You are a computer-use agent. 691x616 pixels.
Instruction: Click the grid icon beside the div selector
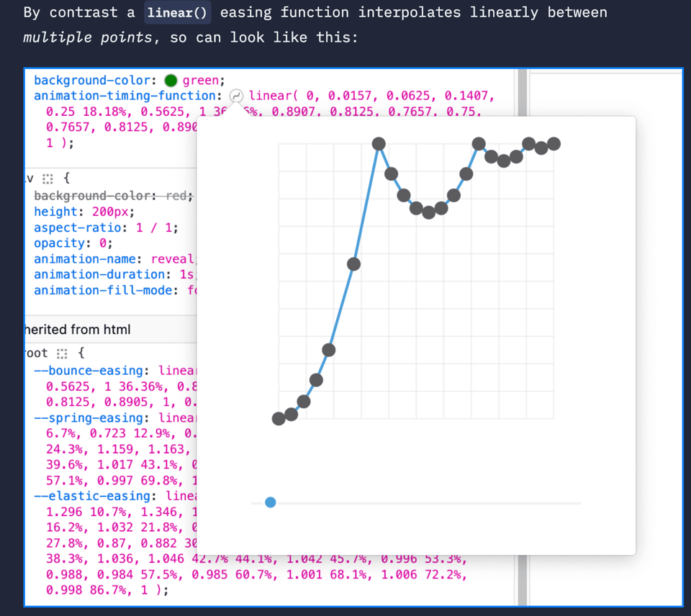48,179
